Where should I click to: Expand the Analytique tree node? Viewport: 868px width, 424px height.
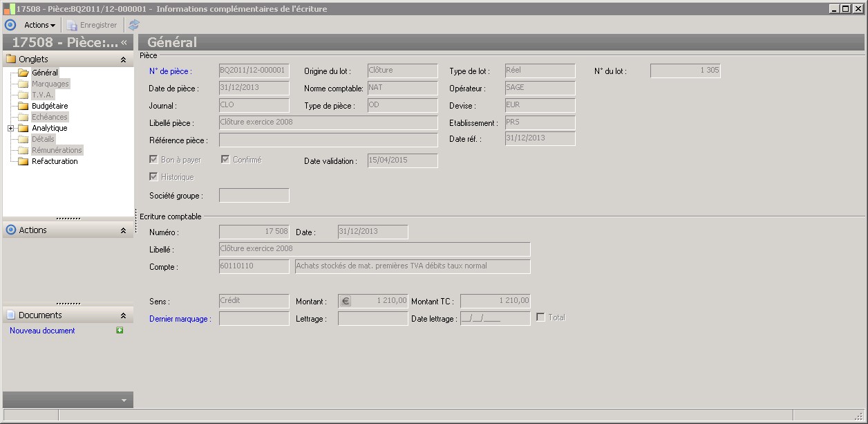click(x=11, y=128)
